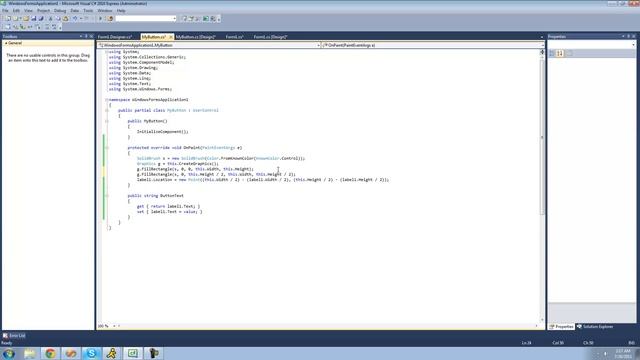Collapse the namespace WindowsFormsApplication1 region

pos(107,100)
